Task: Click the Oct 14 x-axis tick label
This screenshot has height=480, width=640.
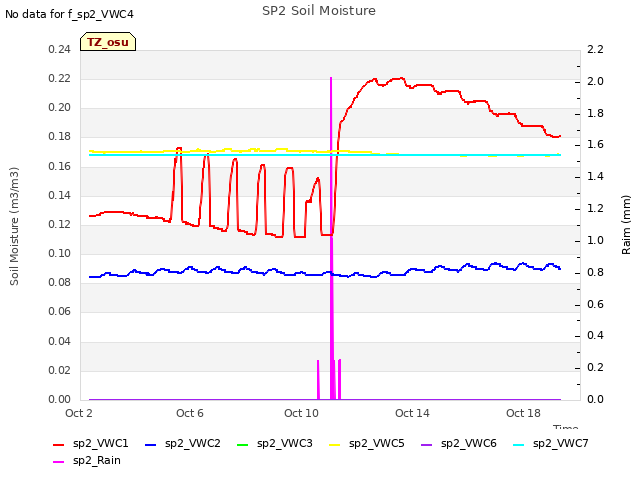Action: 412,413
